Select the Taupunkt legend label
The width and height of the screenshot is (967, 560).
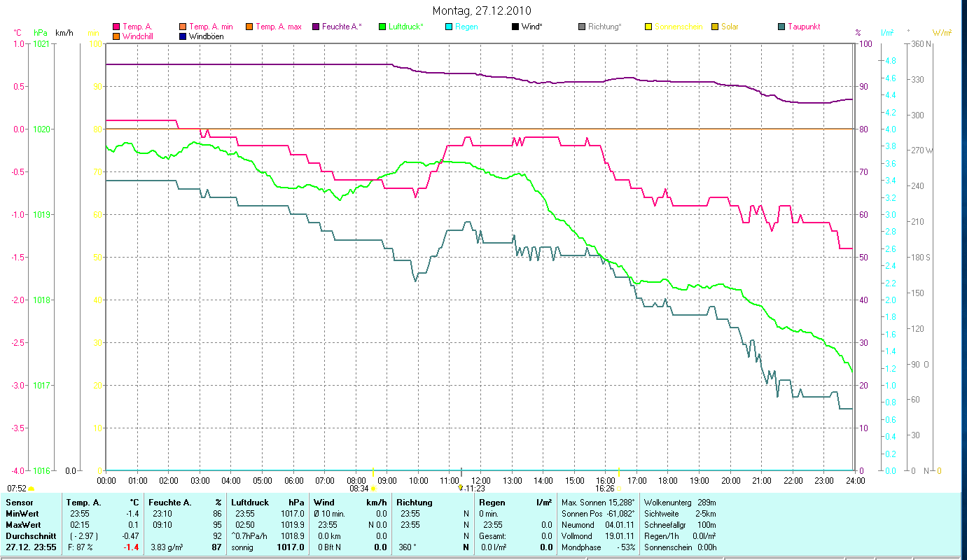coord(804,27)
